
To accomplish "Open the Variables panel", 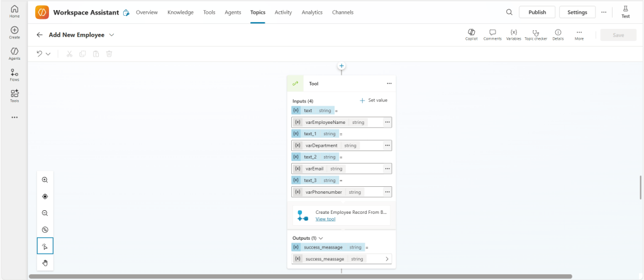I will (513, 34).
